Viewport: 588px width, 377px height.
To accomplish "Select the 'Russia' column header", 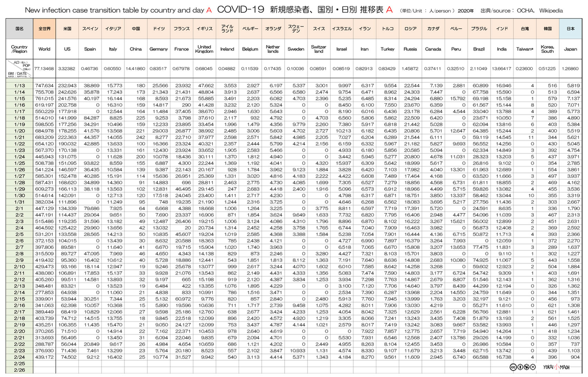I will tap(410, 49).
